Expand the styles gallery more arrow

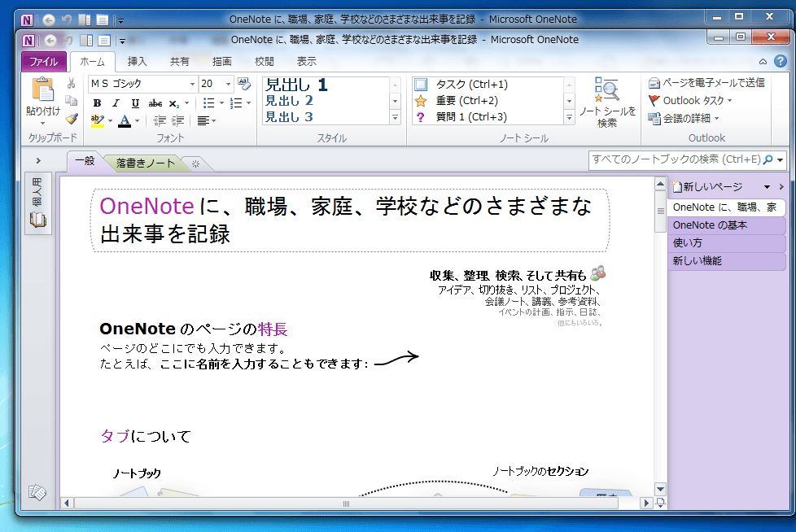tap(395, 118)
